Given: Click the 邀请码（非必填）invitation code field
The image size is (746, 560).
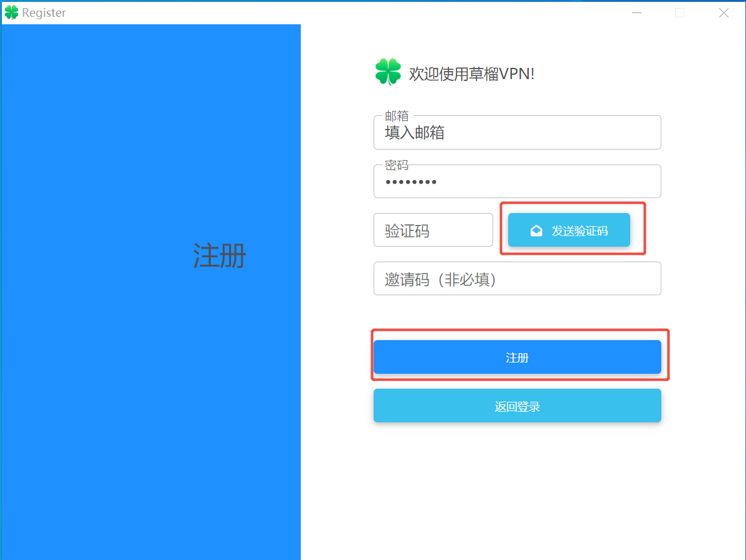Looking at the screenshot, I should coord(517,279).
